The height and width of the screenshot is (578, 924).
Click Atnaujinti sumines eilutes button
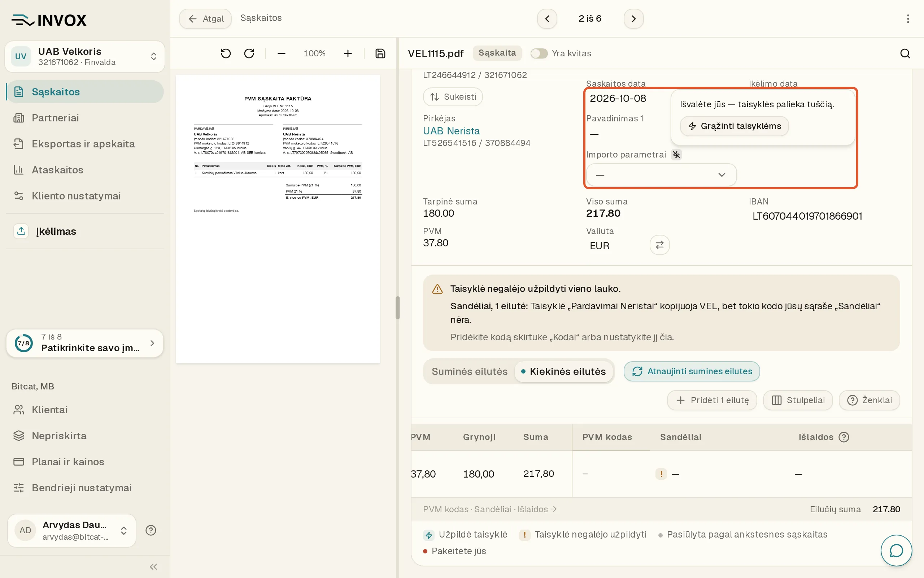pos(692,371)
